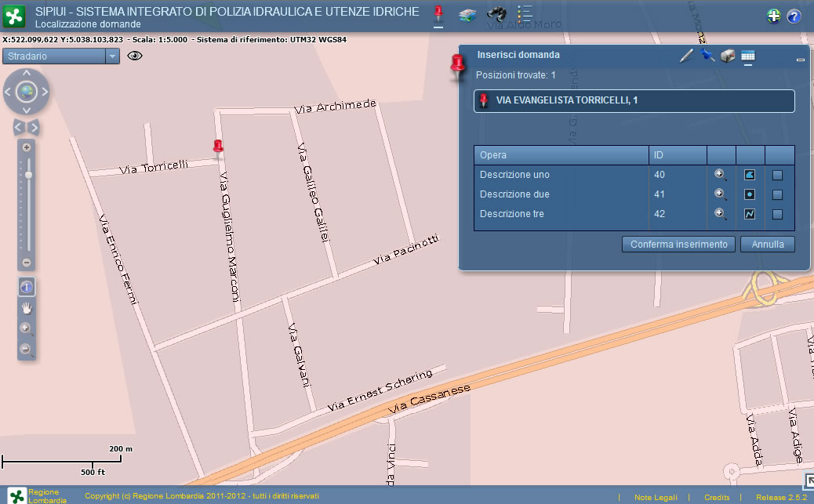
Task: Open the Credits link
Action: (x=717, y=497)
